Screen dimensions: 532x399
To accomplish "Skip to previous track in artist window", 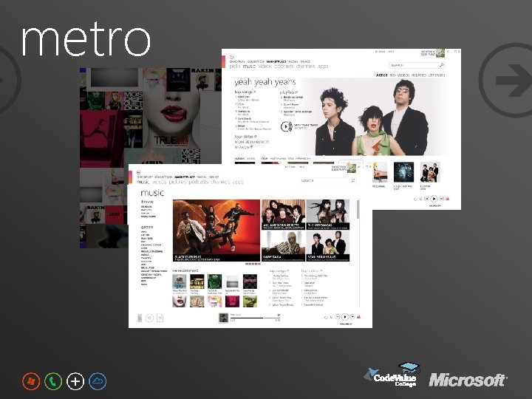I will (427, 199).
